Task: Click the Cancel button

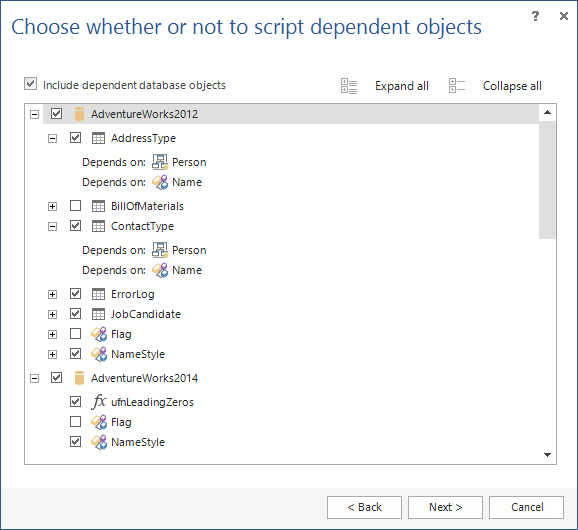Action: tap(526, 507)
